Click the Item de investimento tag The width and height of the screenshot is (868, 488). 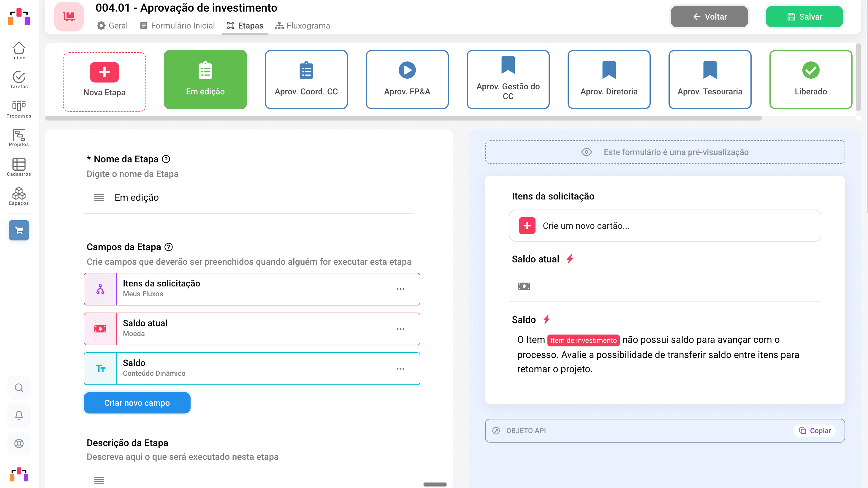click(x=583, y=340)
